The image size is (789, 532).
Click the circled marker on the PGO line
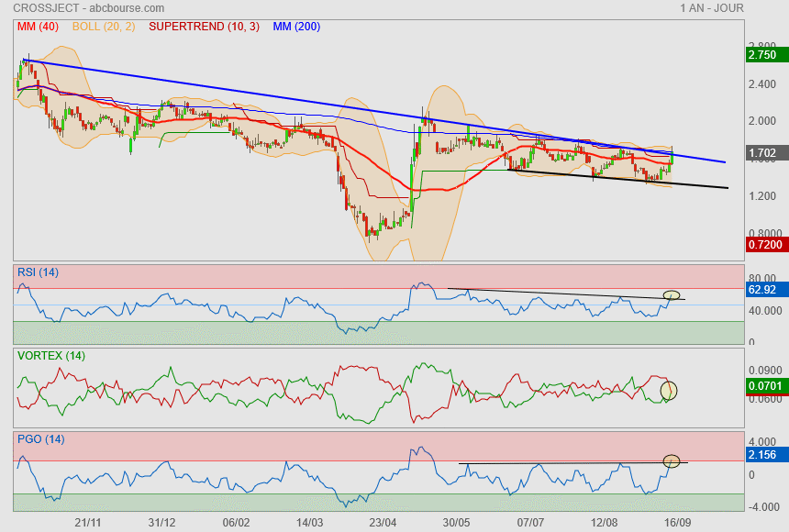click(672, 460)
